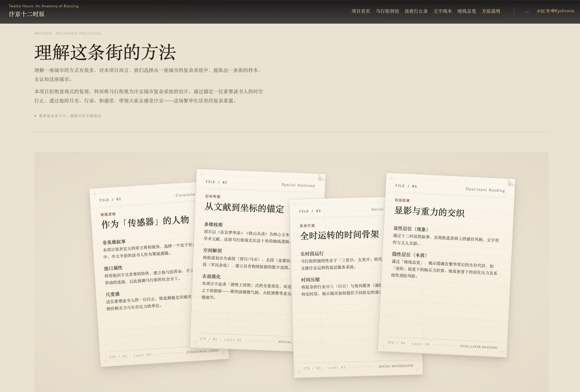Select 文字残本 in the top navigation
The image size is (580, 392).
pyautogui.click(x=443, y=11)
